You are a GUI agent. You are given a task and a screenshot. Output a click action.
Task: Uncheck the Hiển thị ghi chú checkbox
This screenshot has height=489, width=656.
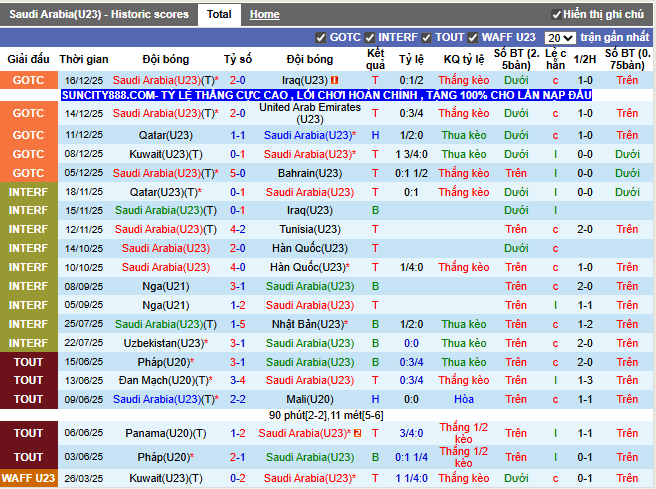(556, 15)
